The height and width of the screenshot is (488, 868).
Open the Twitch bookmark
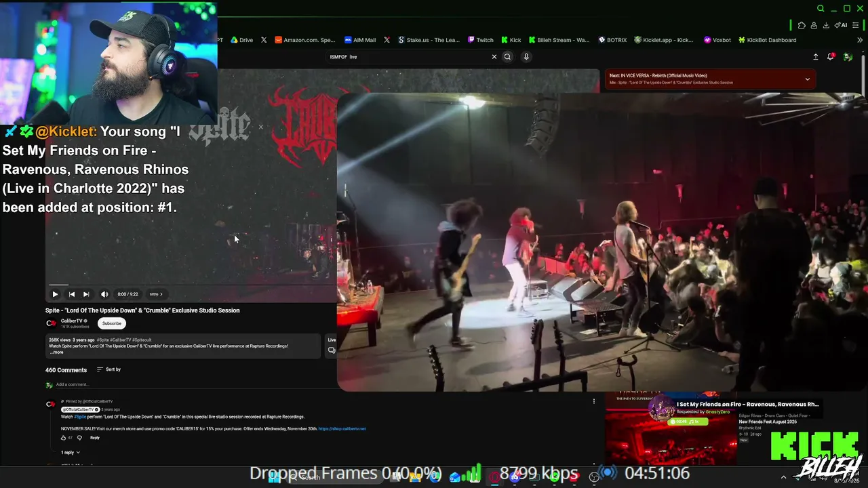click(x=480, y=40)
